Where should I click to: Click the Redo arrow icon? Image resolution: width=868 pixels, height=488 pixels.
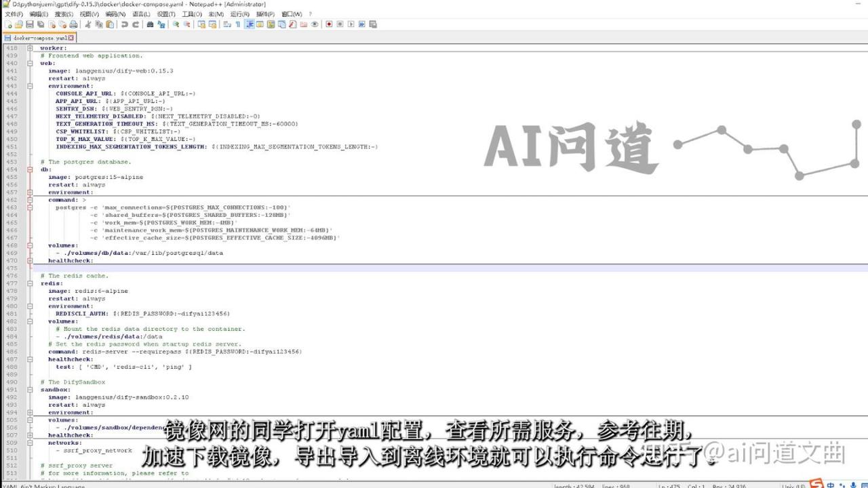(135, 24)
